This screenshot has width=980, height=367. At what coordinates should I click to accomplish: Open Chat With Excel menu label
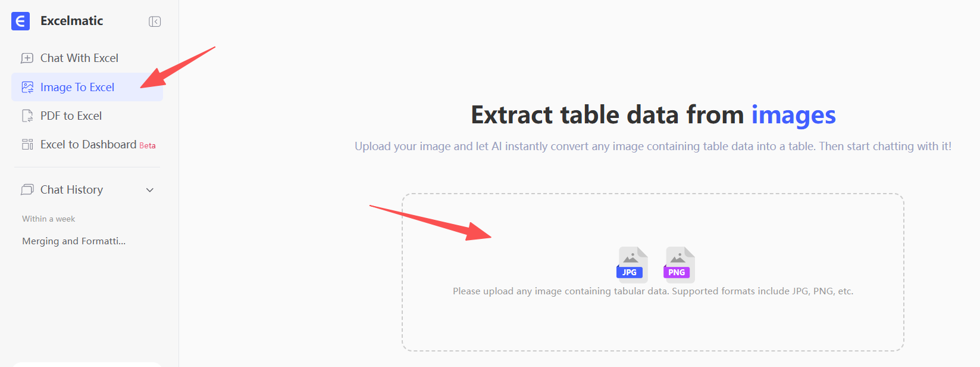pyautogui.click(x=79, y=58)
